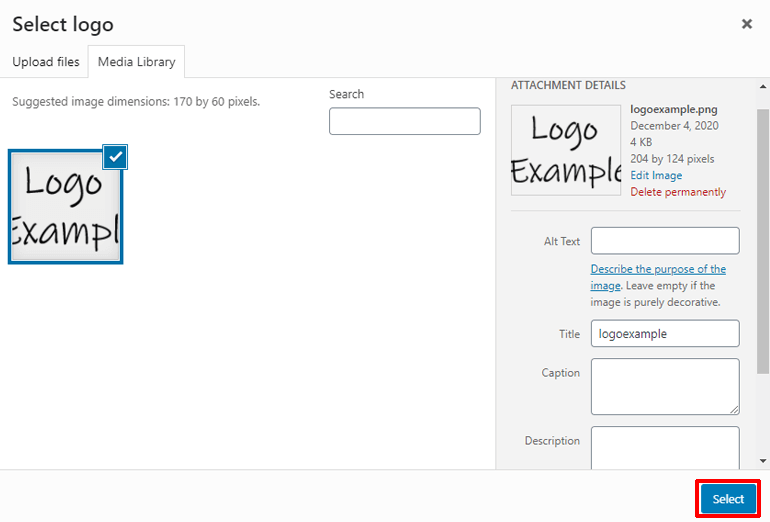The width and height of the screenshot is (770, 522).
Task: Click the Title field containing logoexample
Action: pyautogui.click(x=665, y=333)
